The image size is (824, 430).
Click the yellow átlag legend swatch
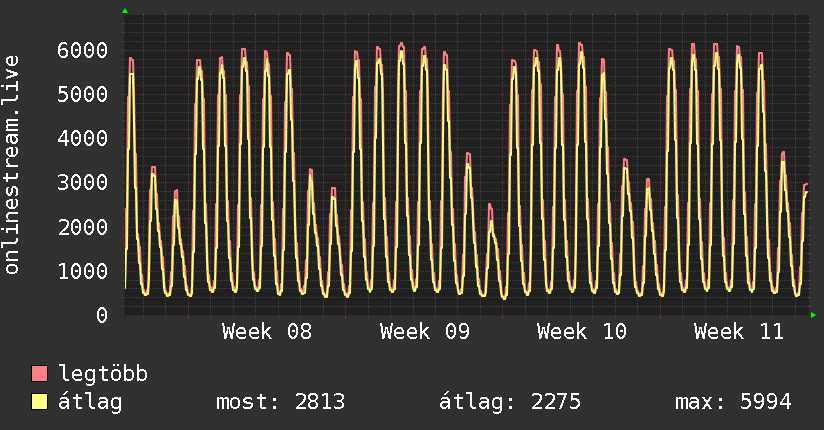(x=40, y=403)
